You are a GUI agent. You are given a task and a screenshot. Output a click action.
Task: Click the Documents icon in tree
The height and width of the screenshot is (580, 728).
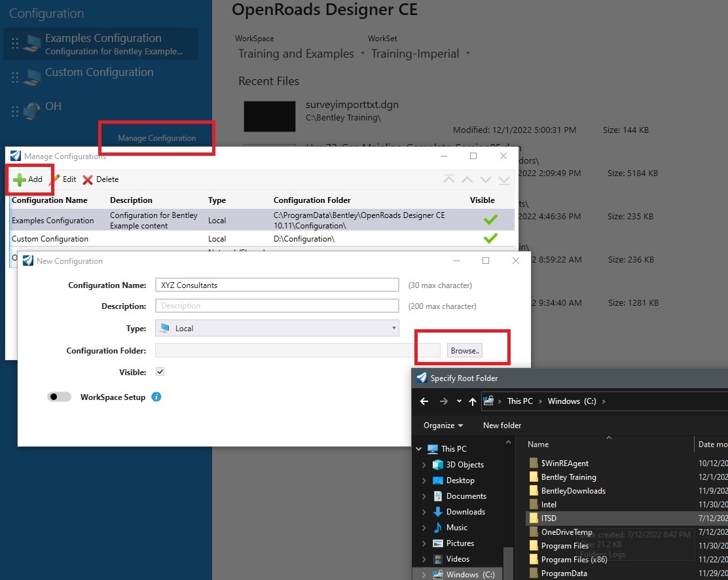click(437, 496)
